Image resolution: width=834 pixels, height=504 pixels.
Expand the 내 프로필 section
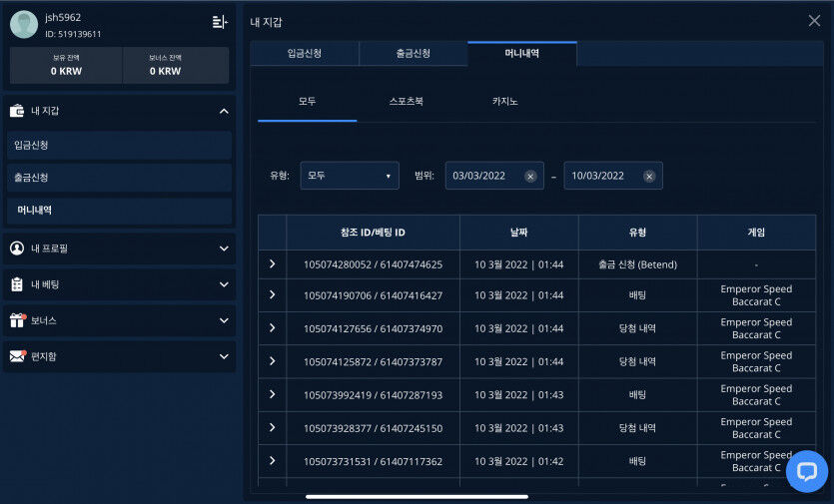(224, 249)
